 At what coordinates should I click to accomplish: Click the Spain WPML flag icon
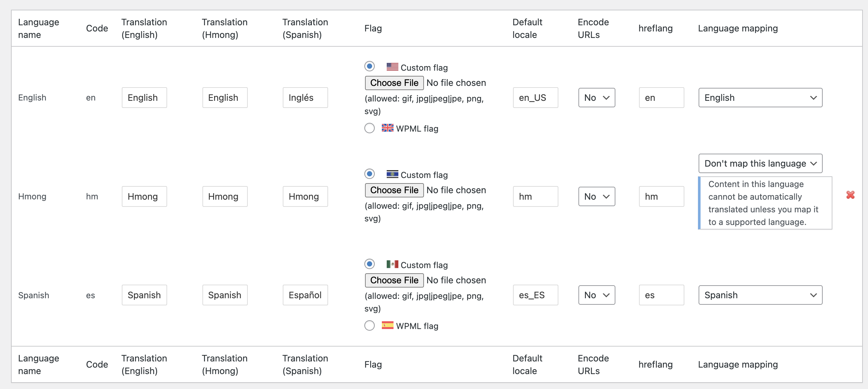coord(387,325)
